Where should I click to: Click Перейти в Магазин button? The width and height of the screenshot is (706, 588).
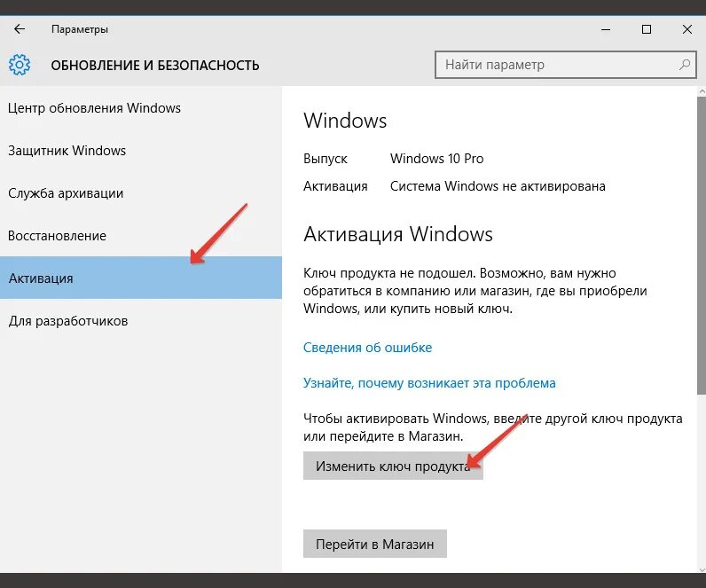pyautogui.click(x=375, y=544)
